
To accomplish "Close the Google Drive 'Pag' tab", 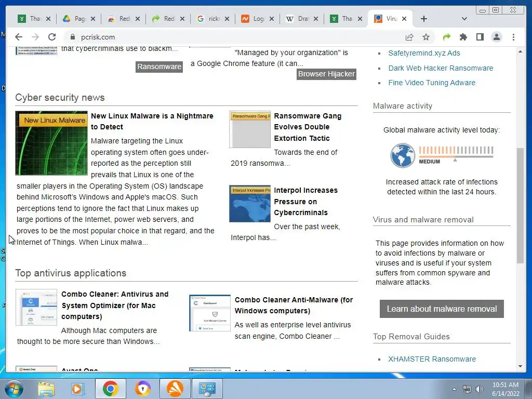I will coord(93,19).
